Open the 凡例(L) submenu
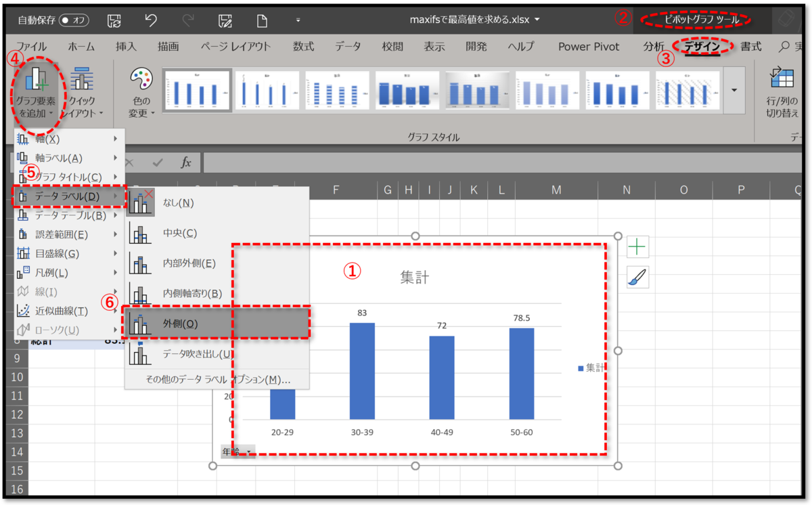 (70, 273)
